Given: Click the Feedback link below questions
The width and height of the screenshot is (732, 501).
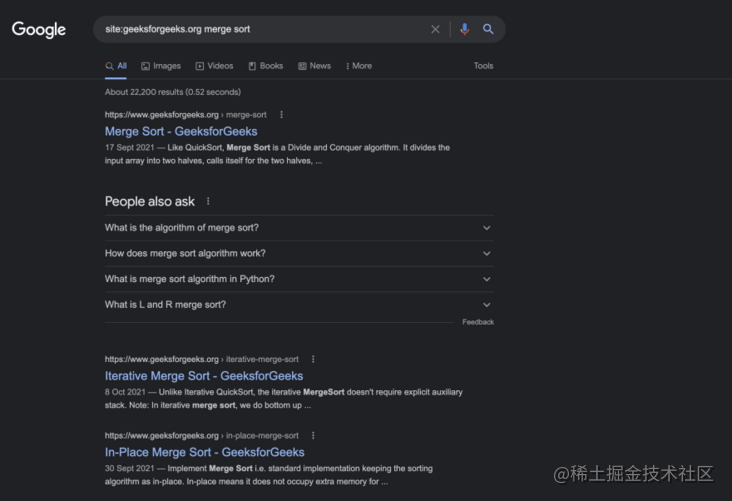Looking at the screenshot, I should pyautogui.click(x=478, y=322).
